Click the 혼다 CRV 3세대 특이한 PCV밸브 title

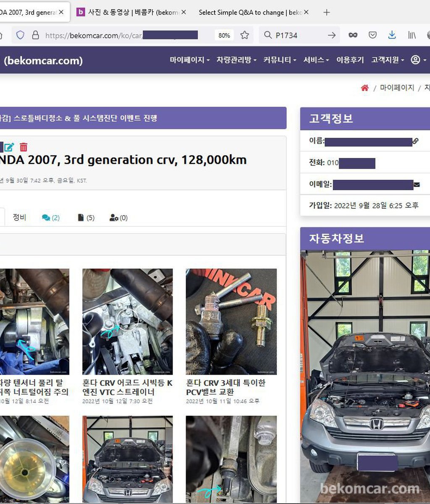pos(225,387)
